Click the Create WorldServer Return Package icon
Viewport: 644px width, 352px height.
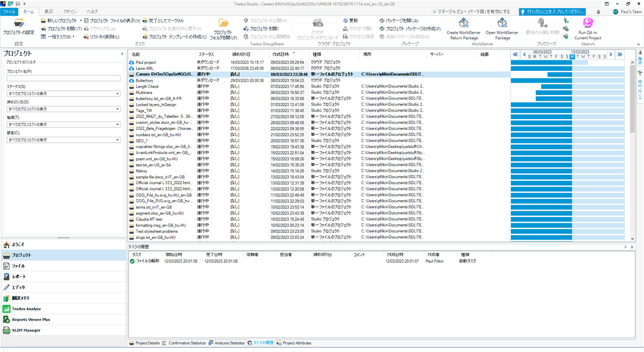463,24
